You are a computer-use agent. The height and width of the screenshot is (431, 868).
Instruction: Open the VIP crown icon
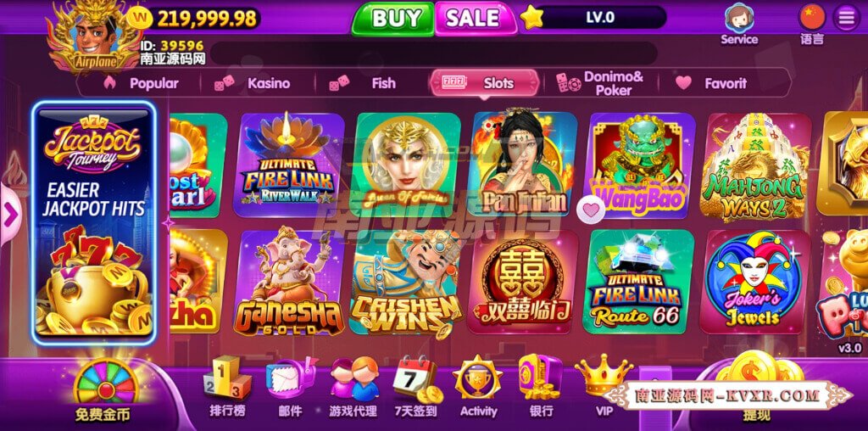604,376
